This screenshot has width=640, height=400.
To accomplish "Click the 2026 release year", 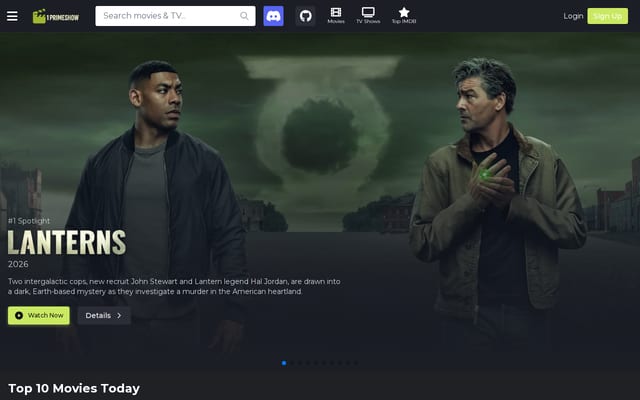I will (x=18, y=264).
